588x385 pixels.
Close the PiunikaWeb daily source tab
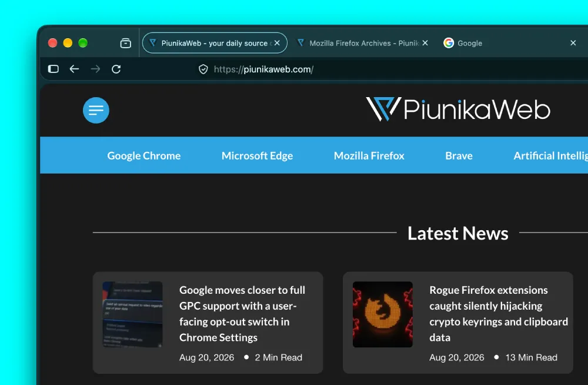click(277, 43)
